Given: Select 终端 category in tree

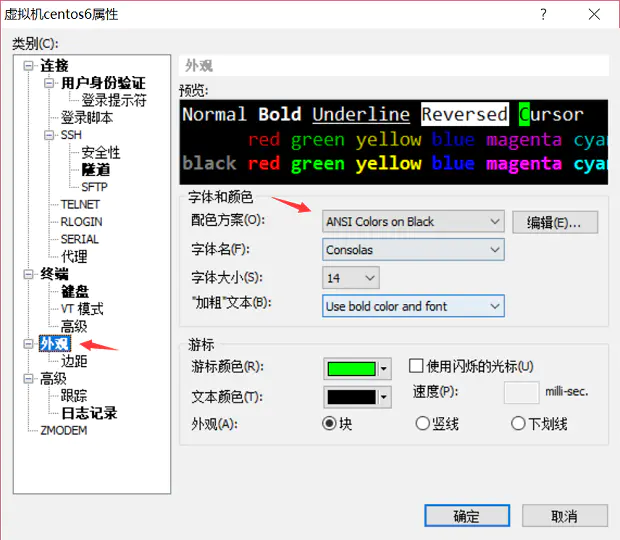Looking at the screenshot, I should coord(54,274).
